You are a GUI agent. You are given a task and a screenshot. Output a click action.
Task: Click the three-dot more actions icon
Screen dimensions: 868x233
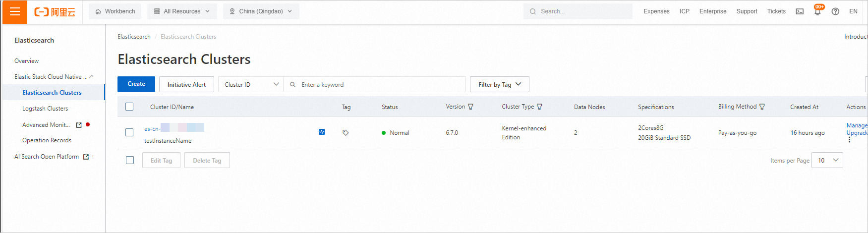click(x=849, y=140)
